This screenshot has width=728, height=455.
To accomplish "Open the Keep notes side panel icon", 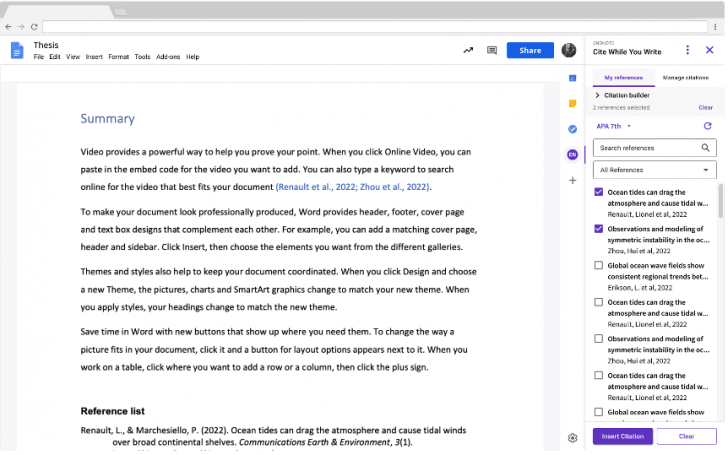I will 572,103.
